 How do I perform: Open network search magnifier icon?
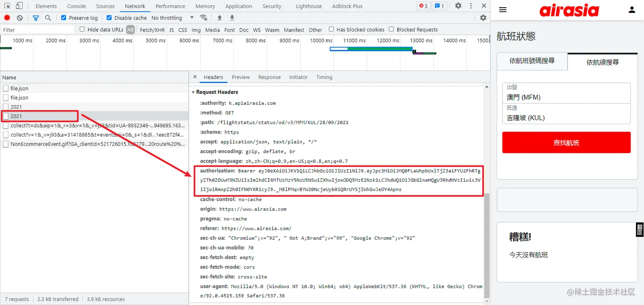pyautogui.click(x=48, y=18)
